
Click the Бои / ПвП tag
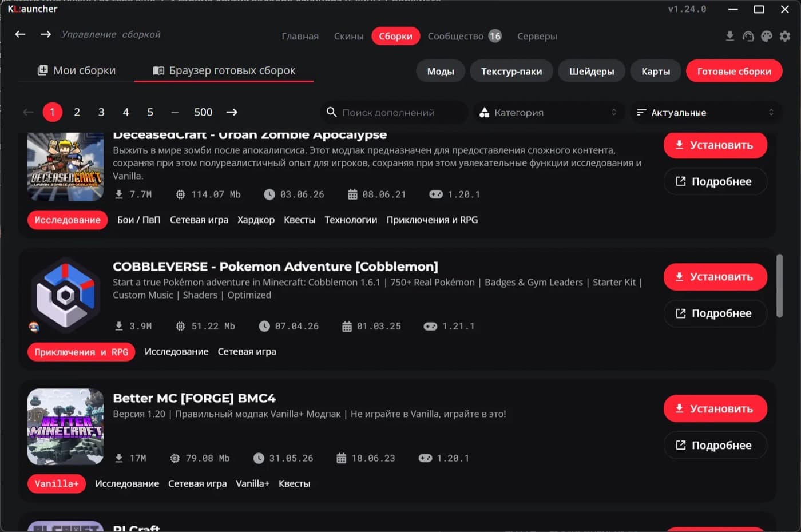[139, 220]
